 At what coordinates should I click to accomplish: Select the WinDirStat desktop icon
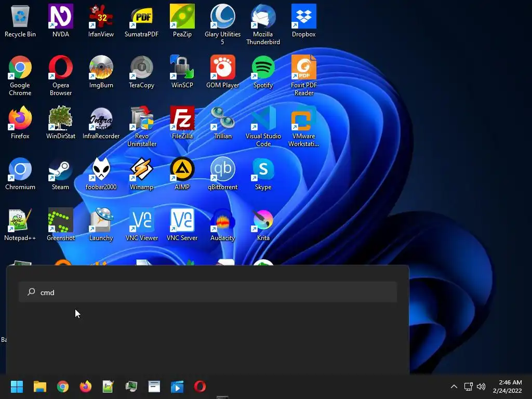(60, 123)
